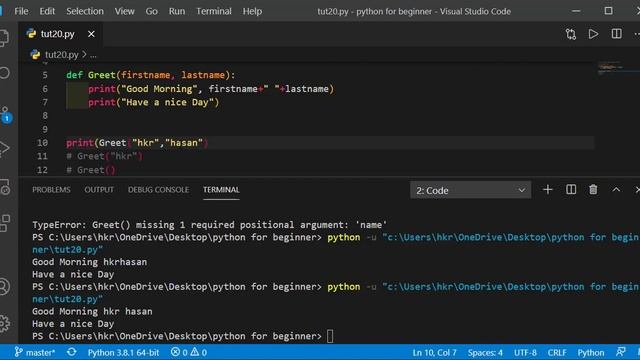Run the Python file with play icon

click(x=593, y=34)
